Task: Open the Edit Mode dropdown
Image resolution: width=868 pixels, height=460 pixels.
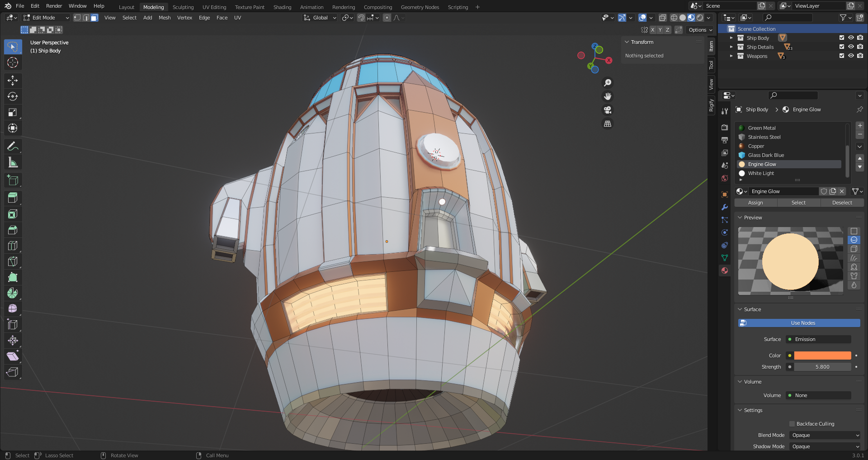Action: pos(46,18)
